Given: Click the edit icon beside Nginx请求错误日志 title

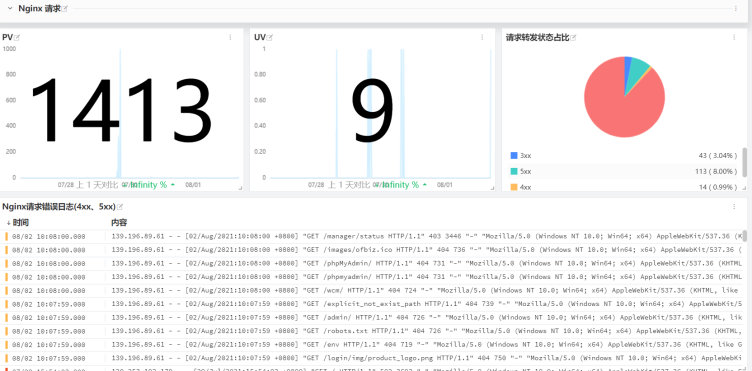Looking at the screenshot, I should (x=120, y=207).
